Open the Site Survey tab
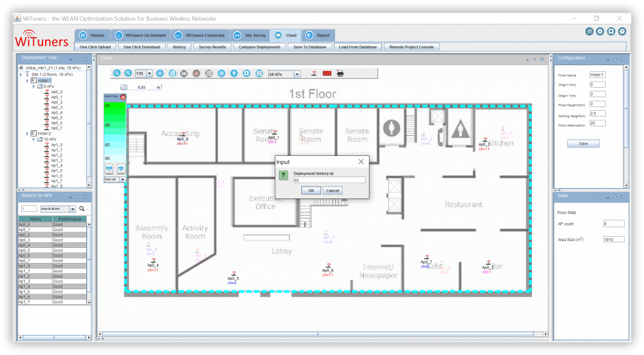Screen dimensions: 644x355 pos(249,36)
